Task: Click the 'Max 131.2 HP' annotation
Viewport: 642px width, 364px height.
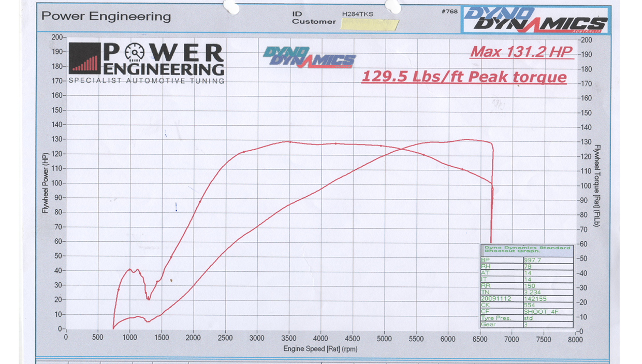Action: coord(521,52)
